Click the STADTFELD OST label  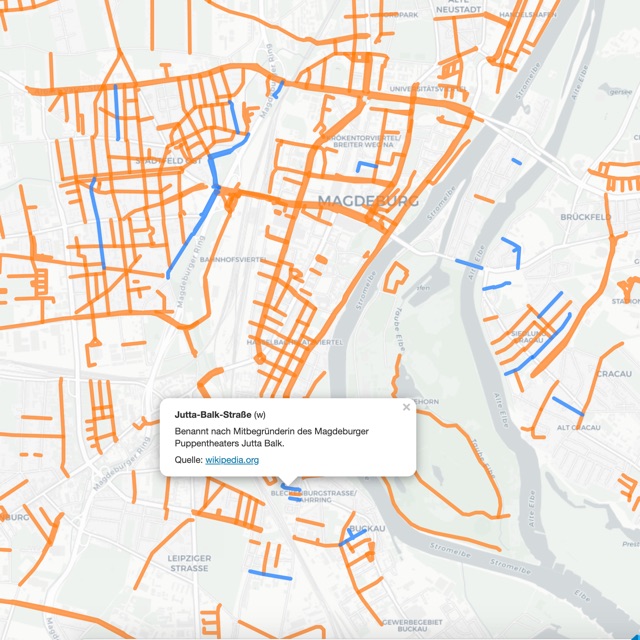pos(169,161)
